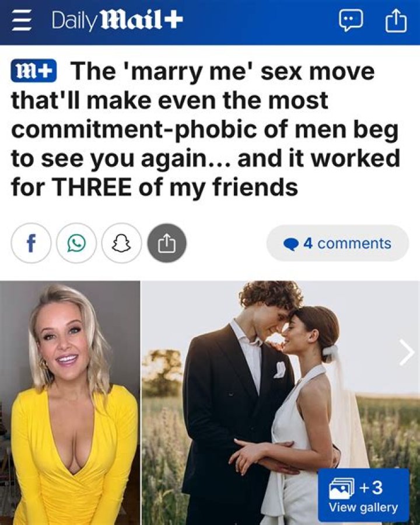Tap the grey share button
Viewport: 420px width, 525px height.
pyautogui.click(x=167, y=244)
